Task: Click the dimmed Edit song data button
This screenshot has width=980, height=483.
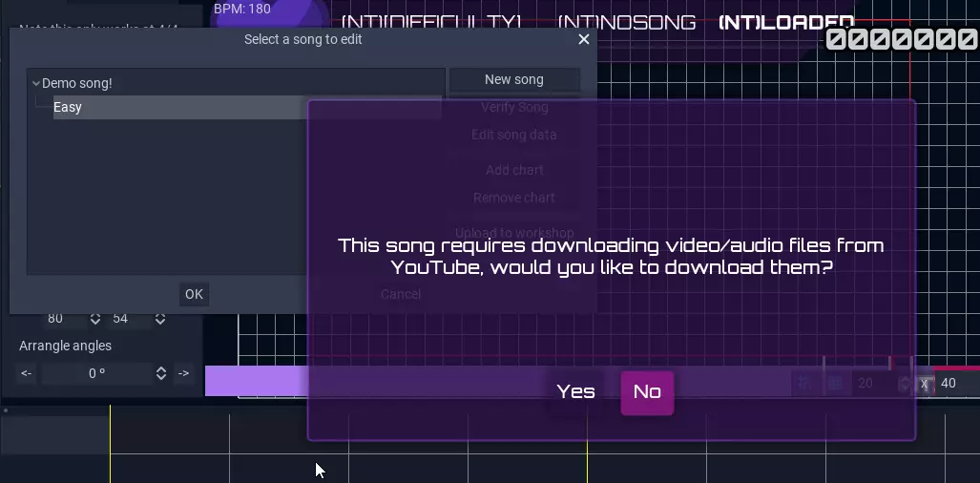Action: (514, 135)
